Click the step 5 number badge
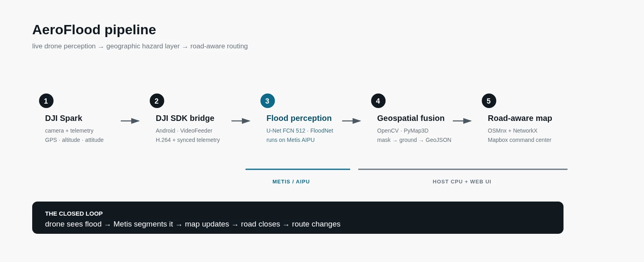 pos(489,101)
